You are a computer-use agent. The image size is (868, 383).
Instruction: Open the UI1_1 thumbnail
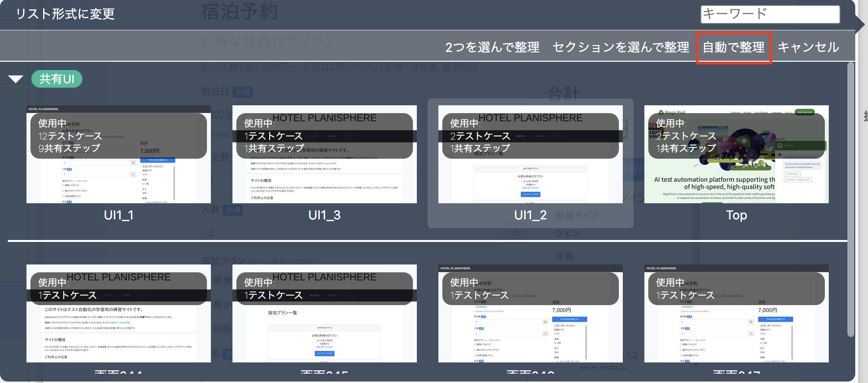point(119,154)
